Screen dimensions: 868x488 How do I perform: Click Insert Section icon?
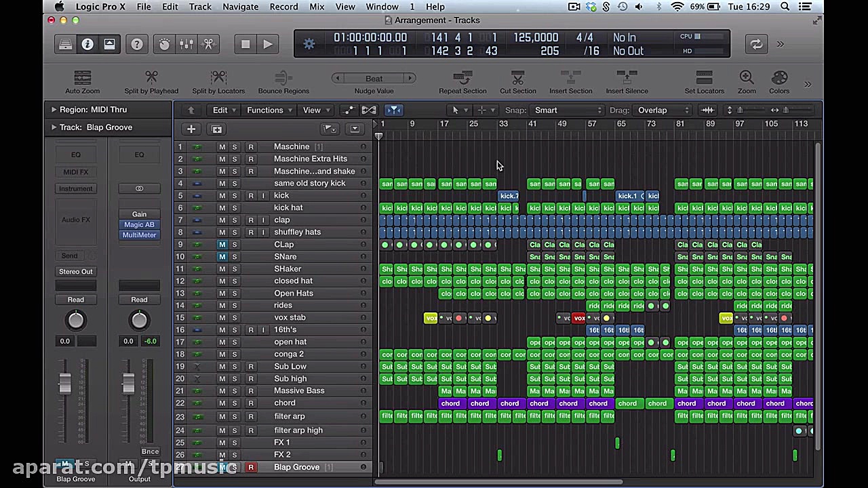coord(570,83)
